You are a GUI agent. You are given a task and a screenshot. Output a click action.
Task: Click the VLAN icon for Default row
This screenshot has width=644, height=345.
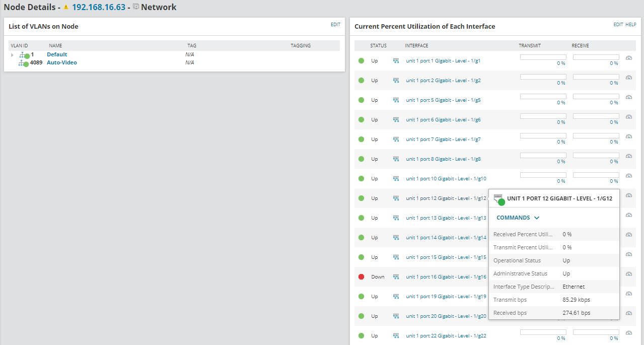point(24,55)
